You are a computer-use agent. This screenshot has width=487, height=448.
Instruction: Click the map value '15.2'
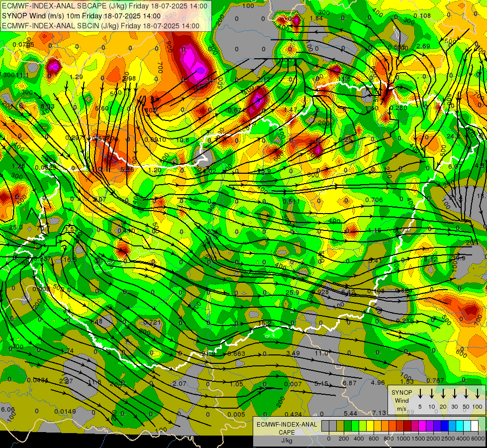point(265,324)
